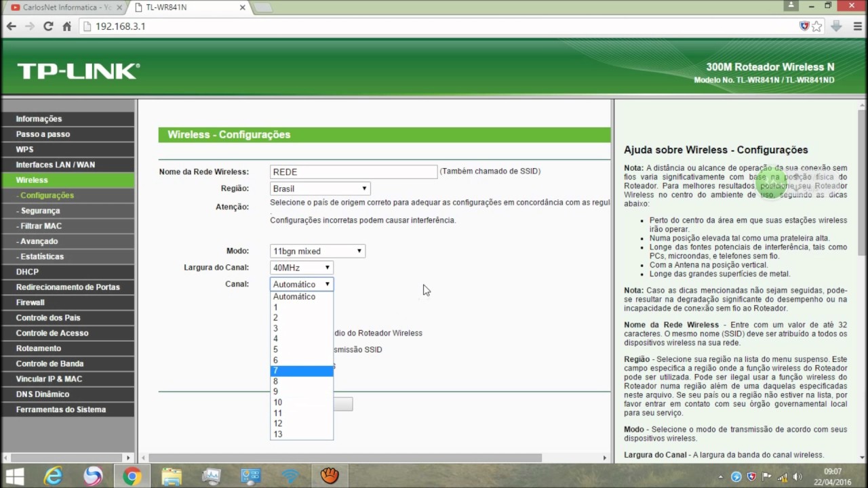868x488 pixels.
Task: Open File Explorer from the taskbar
Action: click(x=172, y=476)
